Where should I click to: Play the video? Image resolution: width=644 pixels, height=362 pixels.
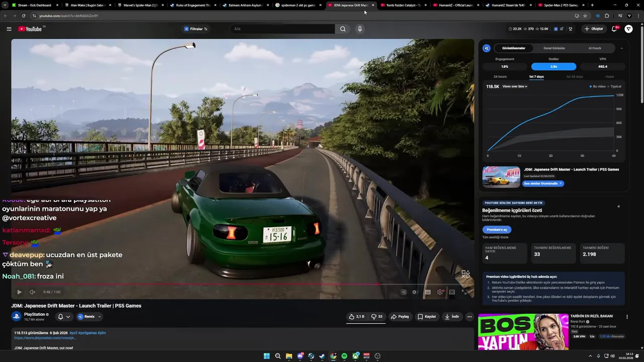[19, 292]
